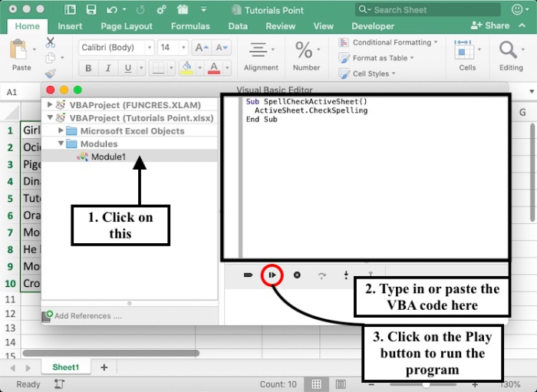Click the Redo icon in title bar

point(140,10)
